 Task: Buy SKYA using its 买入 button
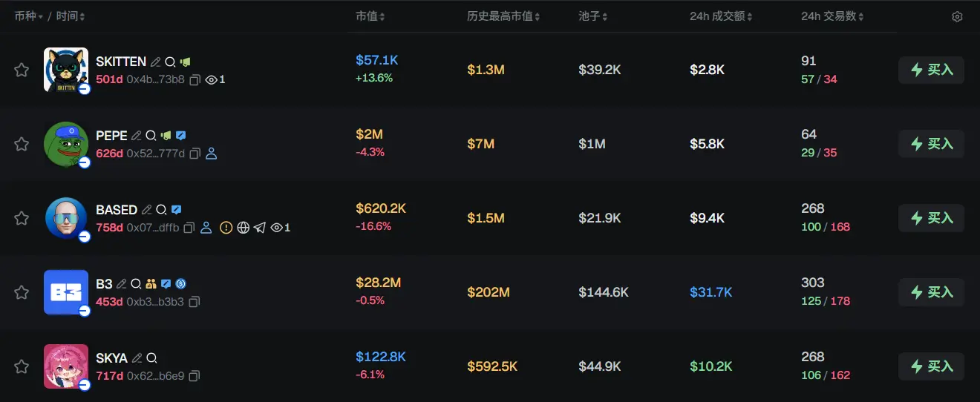pyautogui.click(x=931, y=366)
